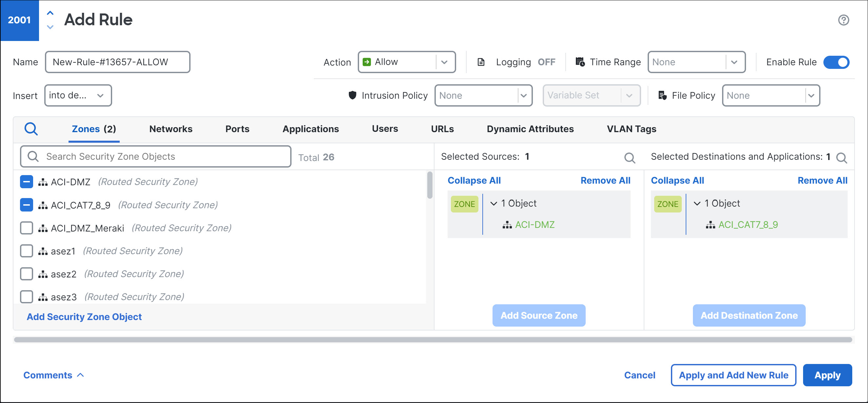The width and height of the screenshot is (868, 403).
Task: Click the Time Range calendar icon
Action: coord(580,62)
